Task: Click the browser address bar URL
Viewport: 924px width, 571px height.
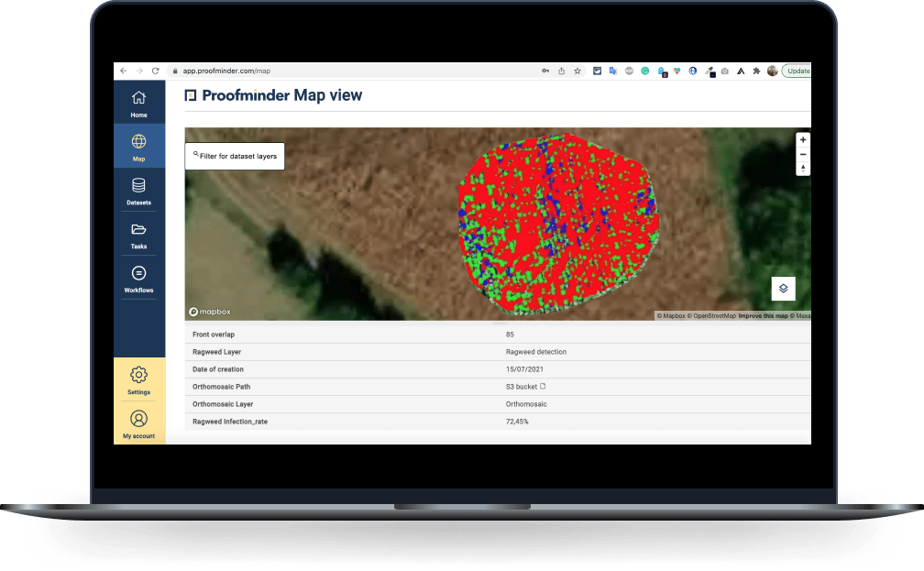Action: [226, 71]
